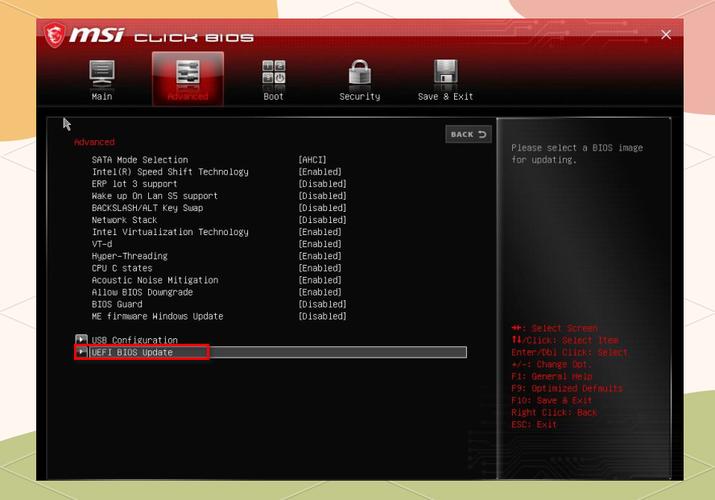Select the ME firmware Windows Update label

157,316
